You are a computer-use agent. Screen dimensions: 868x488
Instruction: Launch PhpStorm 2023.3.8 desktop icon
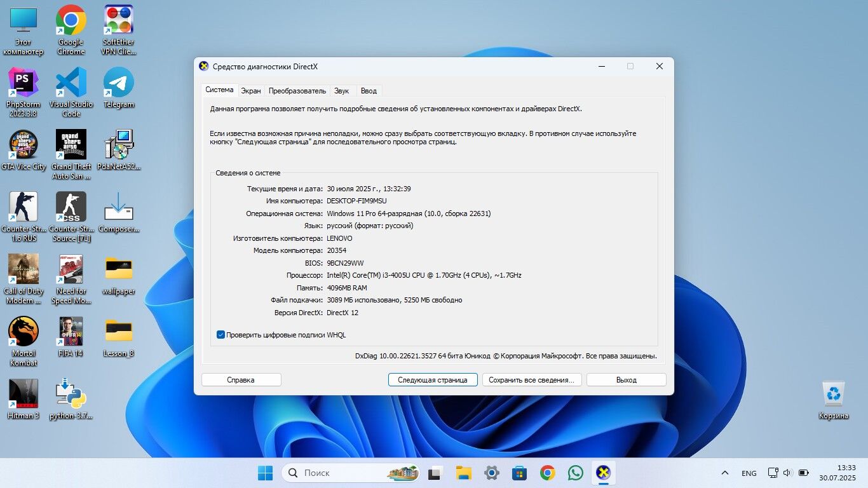(x=24, y=92)
